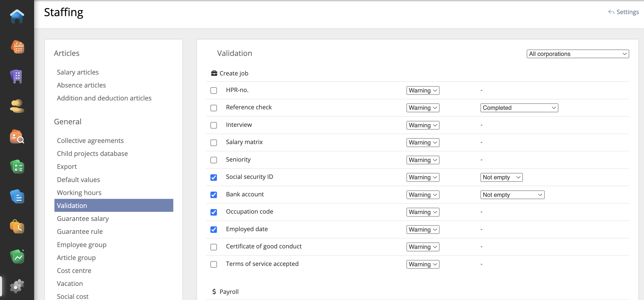The image size is (644, 300).
Task: Open Collective agreements link
Action: click(x=90, y=140)
